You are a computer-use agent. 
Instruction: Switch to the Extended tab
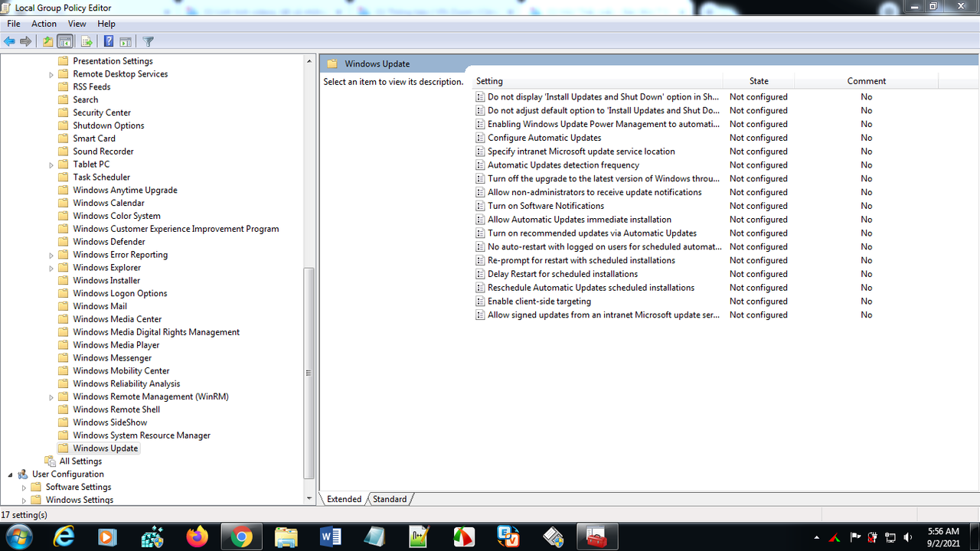pos(344,499)
